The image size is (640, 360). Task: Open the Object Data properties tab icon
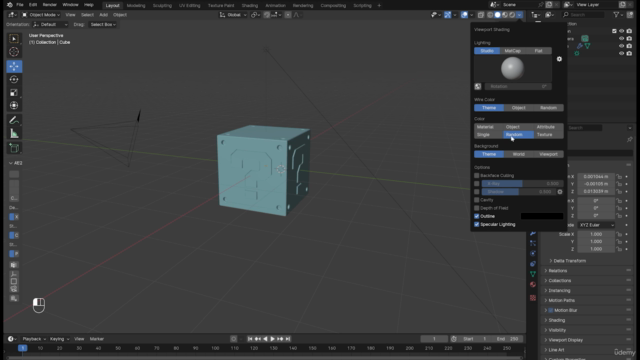click(533, 274)
